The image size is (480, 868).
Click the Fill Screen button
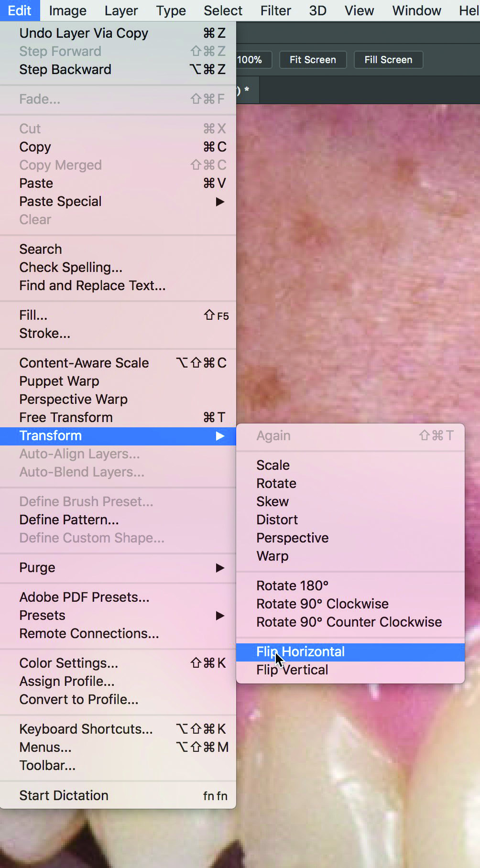(388, 60)
